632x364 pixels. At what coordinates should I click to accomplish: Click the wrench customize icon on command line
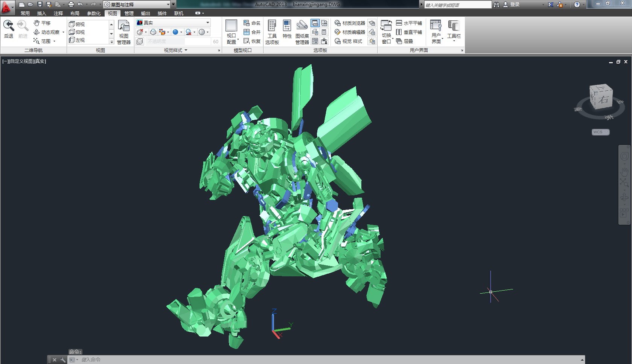pyautogui.click(x=62, y=360)
